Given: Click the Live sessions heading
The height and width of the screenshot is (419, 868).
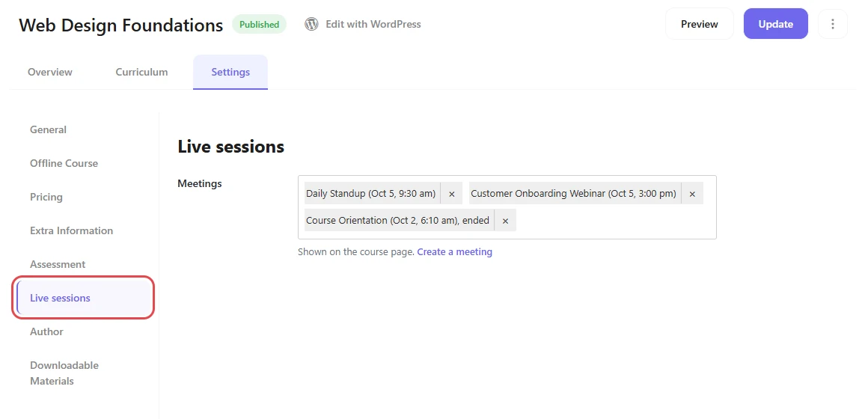Looking at the screenshot, I should pyautogui.click(x=230, y=147).
